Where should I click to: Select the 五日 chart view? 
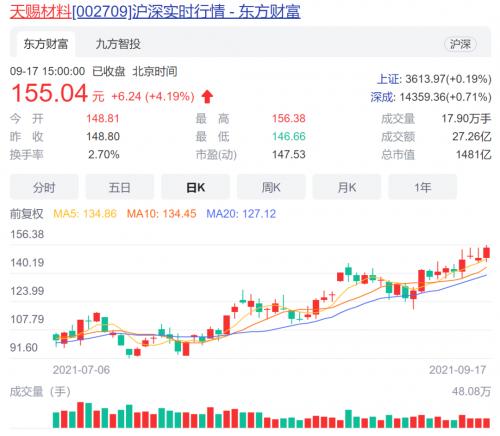[120, 187]
